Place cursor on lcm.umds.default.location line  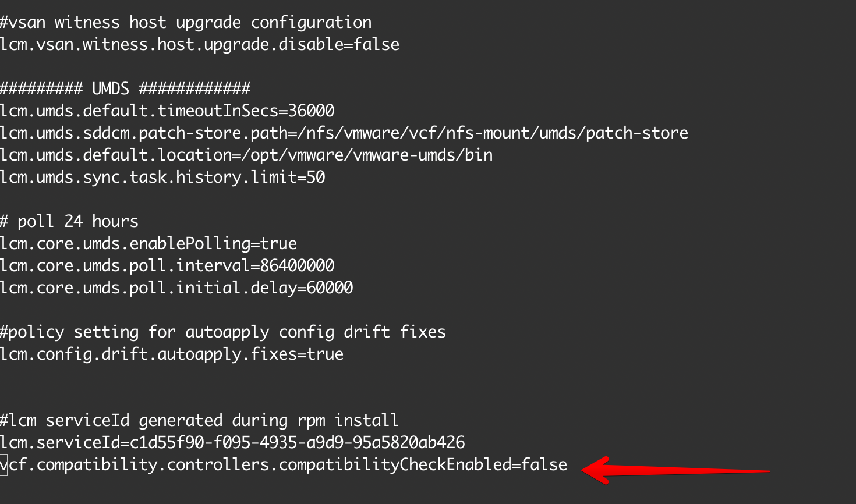tap(246, 155)
